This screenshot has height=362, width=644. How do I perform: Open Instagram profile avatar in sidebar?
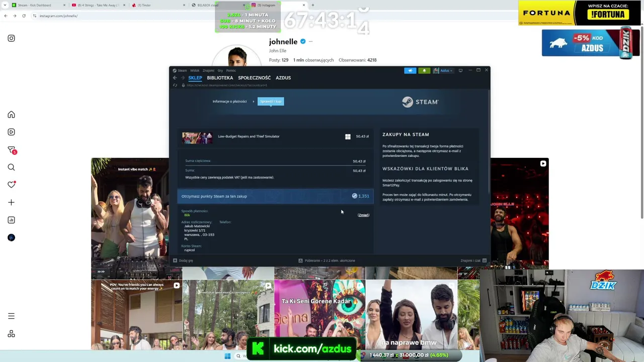point(11,237)
